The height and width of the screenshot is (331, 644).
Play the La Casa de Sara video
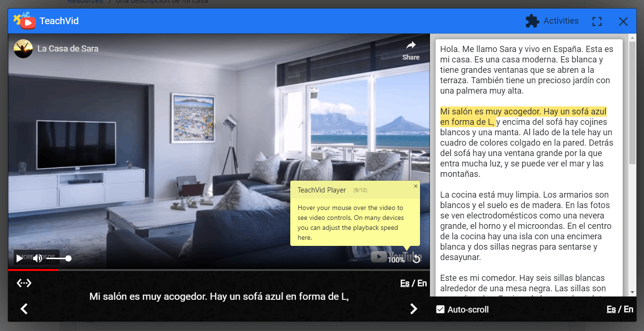[19, 258]
